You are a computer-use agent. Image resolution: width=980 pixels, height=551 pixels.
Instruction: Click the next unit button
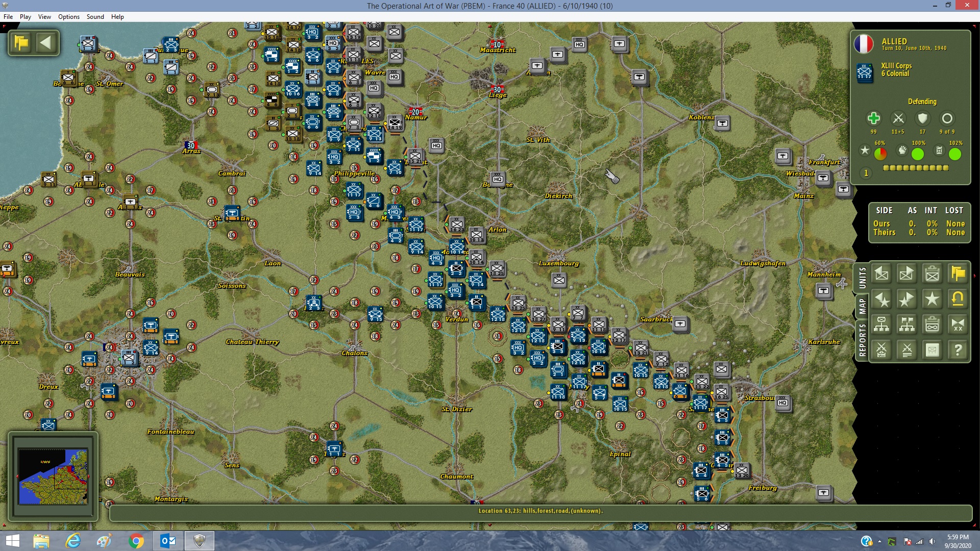pos(906,274)
